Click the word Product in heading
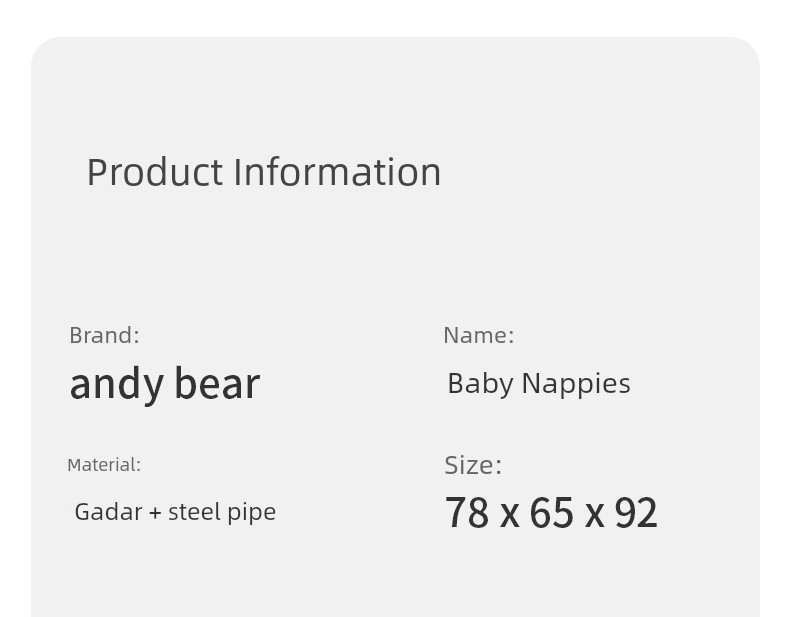 coord(155,172)
